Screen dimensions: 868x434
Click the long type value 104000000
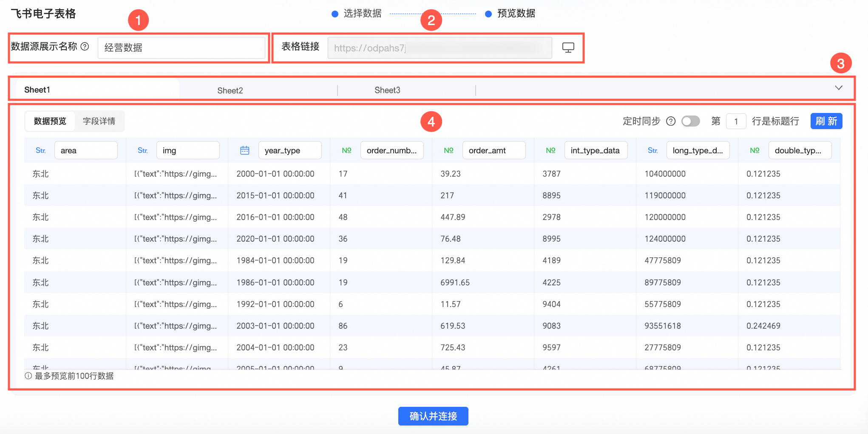(665, 174)
